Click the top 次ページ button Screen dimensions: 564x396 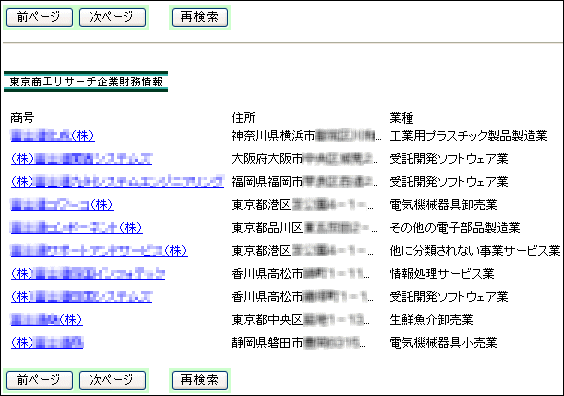[112, 17]
